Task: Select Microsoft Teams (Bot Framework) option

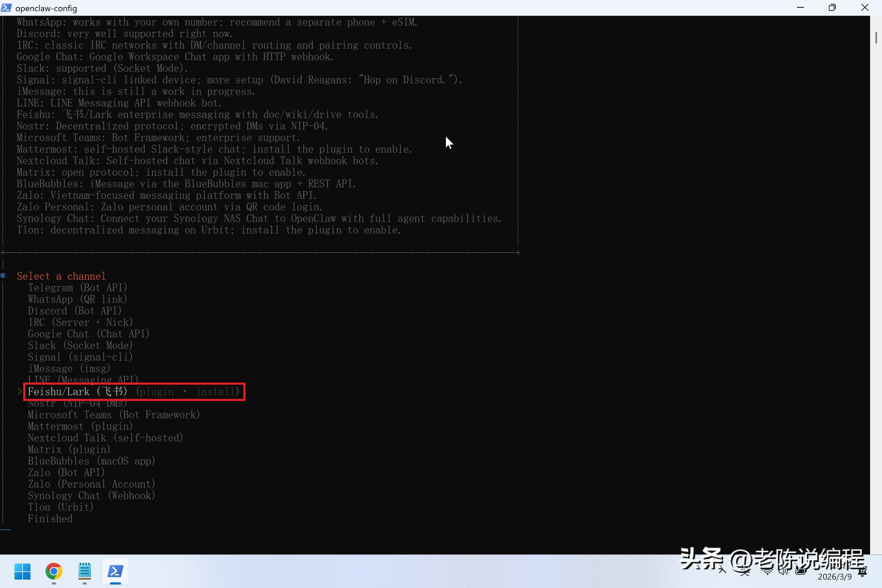Action: 114,415
